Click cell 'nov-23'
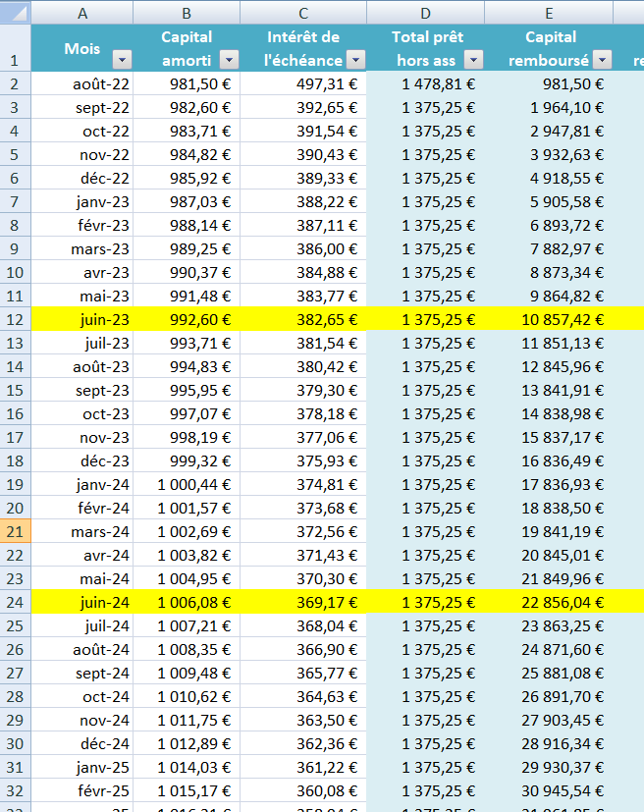Image resolution: width=644 pixels, height=812 pixels. (82, 438)
